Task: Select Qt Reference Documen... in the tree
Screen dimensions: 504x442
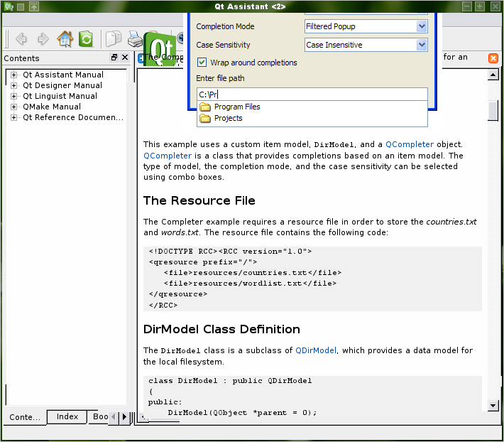Action: [x=73, y=117]
